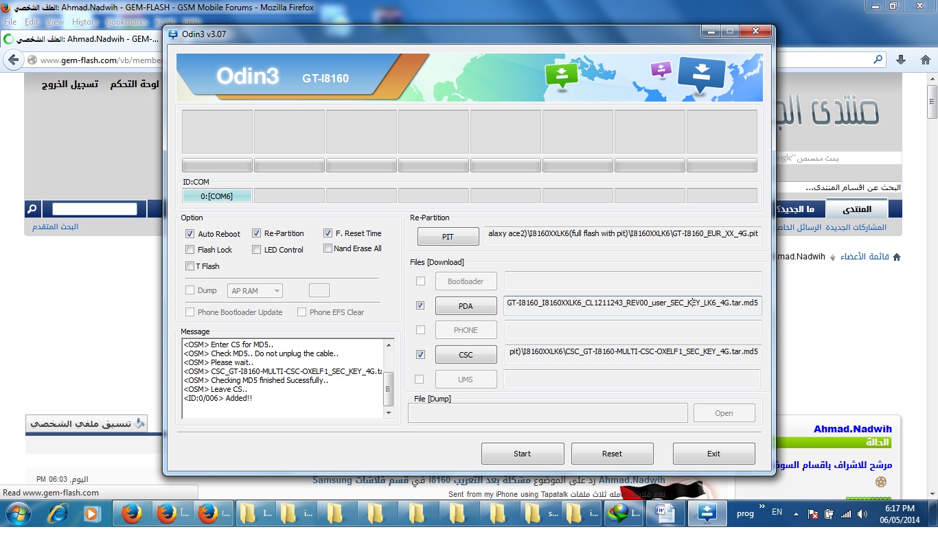Screen dimensions: 938x560
Task: Click the Reset button in Odin
Action: coord(612,454)
